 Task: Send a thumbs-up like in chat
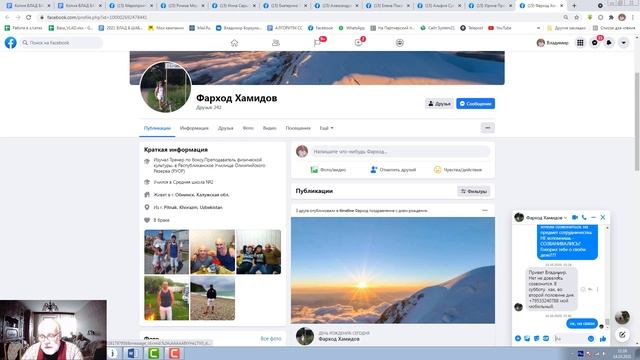click(603, 338)
